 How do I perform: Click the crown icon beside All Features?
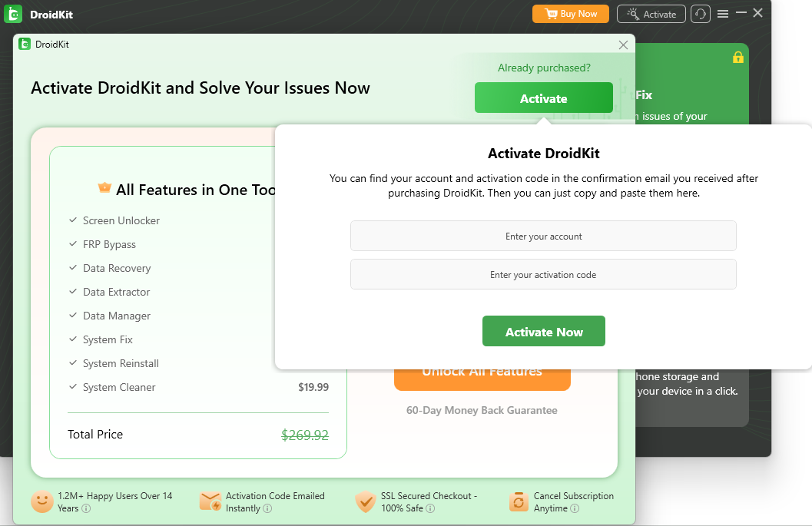104,188
